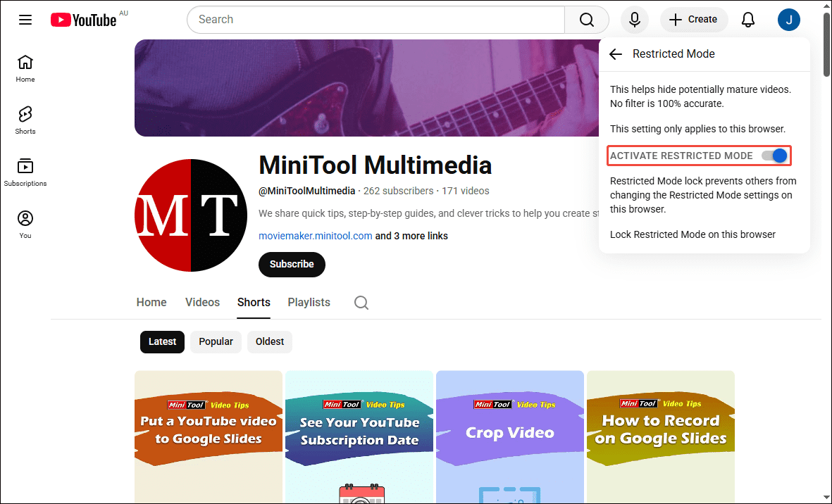
Task: Open the Create menu
Action: (693, 20)
